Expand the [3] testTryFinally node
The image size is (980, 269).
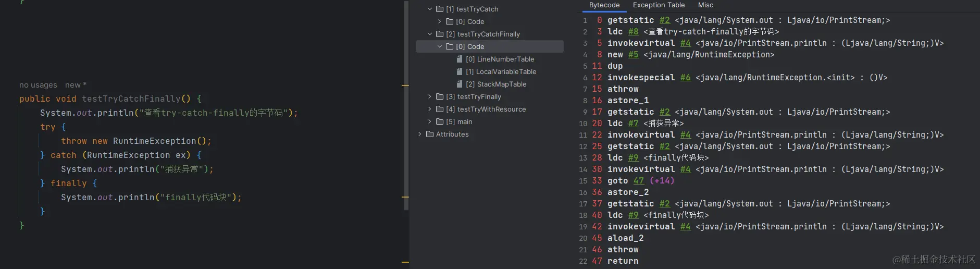pos(430,96)
